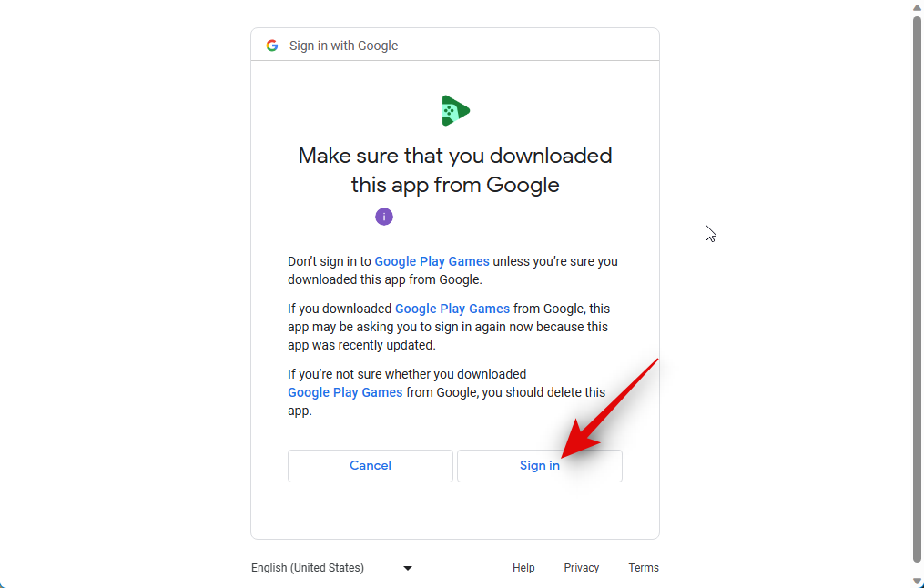
Task: Open the Help link in footer
Action: (523, 568)
